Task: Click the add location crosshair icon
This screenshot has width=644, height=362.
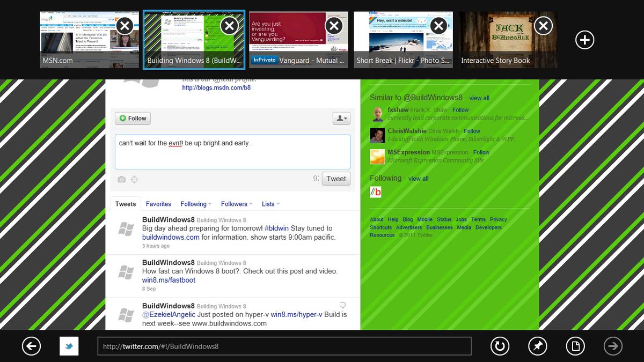Action: (135, 180)
